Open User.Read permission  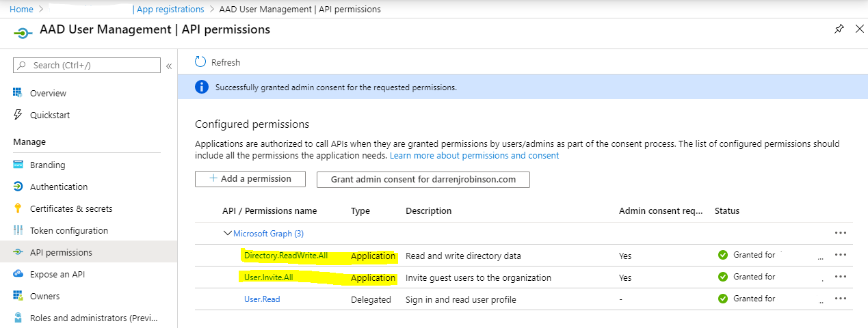pyautogui.click(x=262, y=299)
